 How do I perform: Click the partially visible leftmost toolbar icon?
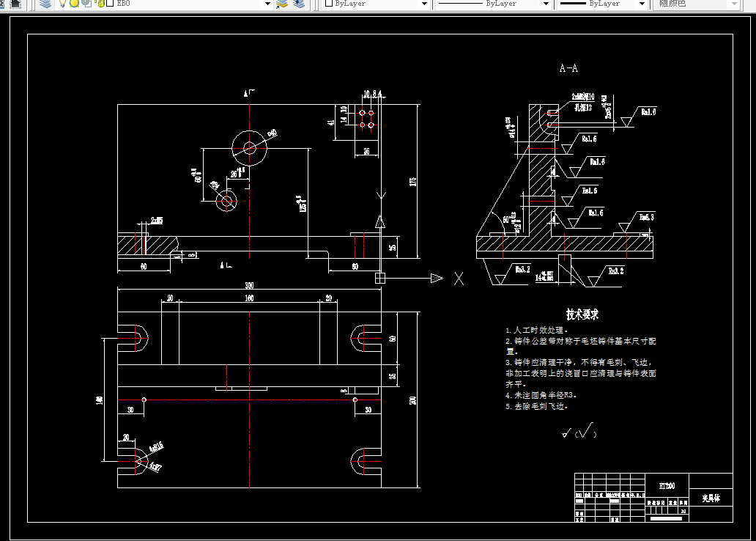coord(2,4)
